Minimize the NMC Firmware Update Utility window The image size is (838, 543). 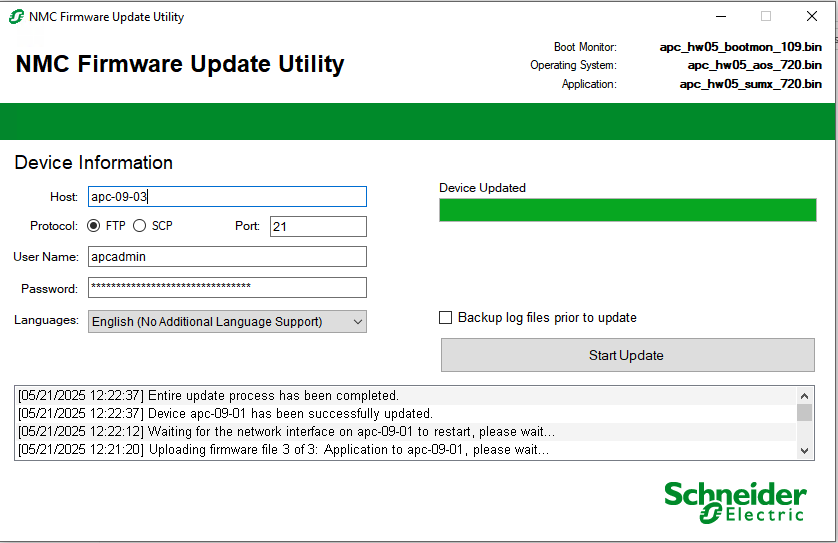point(721,17)
